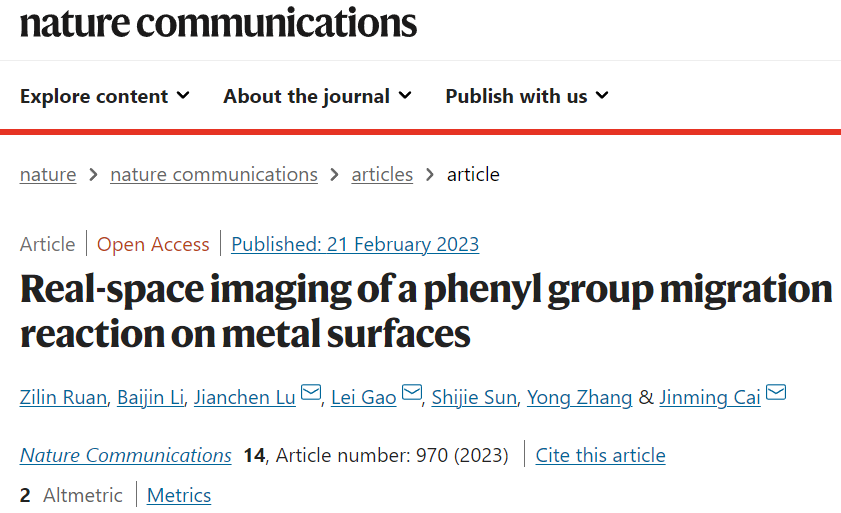Open author Zilin Ruan's profile
Viewport: 841px width, 513px height.
(62, 397)
